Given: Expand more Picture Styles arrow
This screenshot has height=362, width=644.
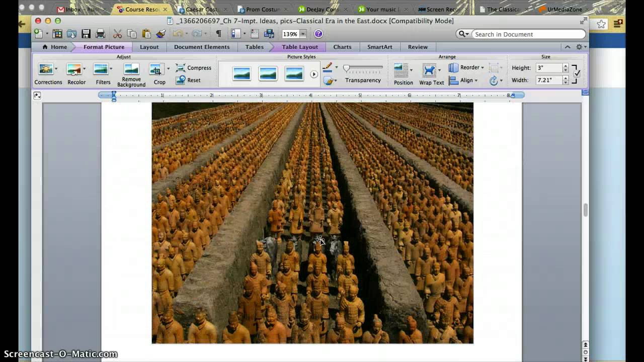Looking at the screenshot, I should [x=314, y=74].
